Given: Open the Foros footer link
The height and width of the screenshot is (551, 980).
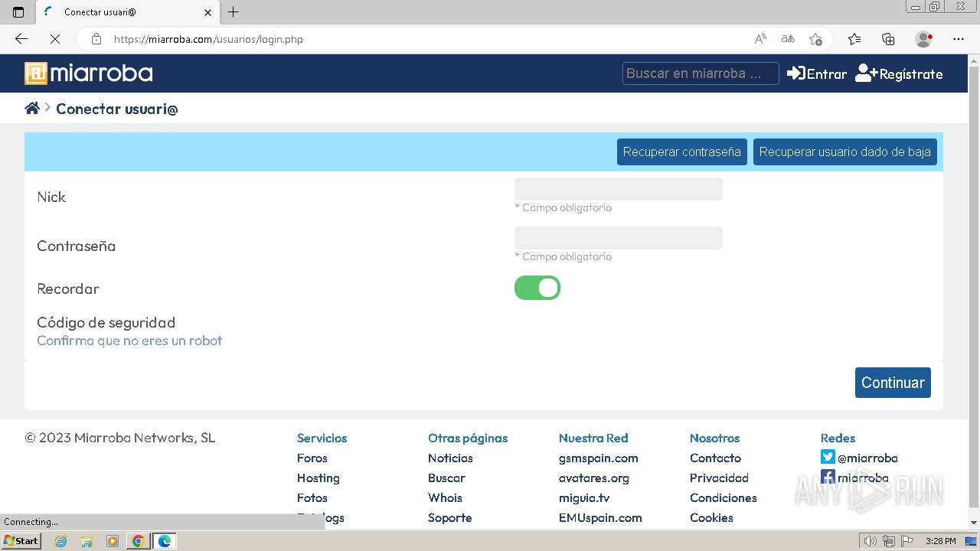Looking at the screenshot, I should click(x=312, y=458).
